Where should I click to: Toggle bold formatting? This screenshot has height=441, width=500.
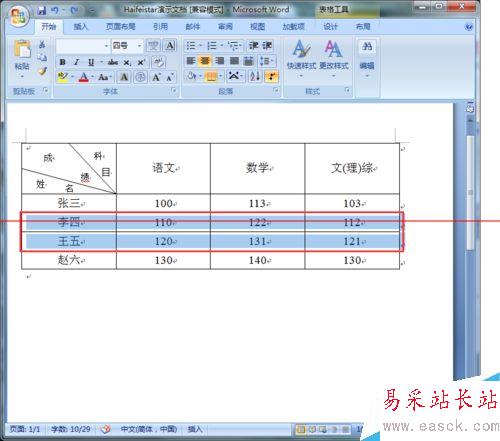[x=62, y=62]
